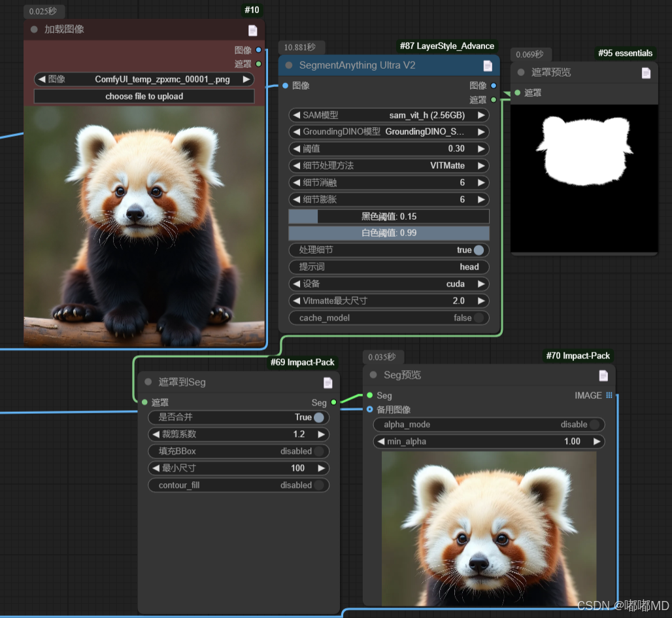The width and height of the screenshot is (672, 618).
Task: Toggle the 是否合并 True switch
Action: click(319, 417)
